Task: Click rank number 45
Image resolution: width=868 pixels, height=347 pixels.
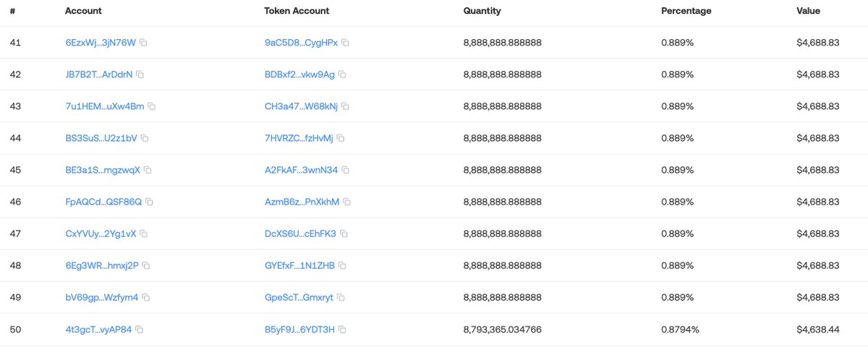Action: pyautogui.click(x=15, y=170)
